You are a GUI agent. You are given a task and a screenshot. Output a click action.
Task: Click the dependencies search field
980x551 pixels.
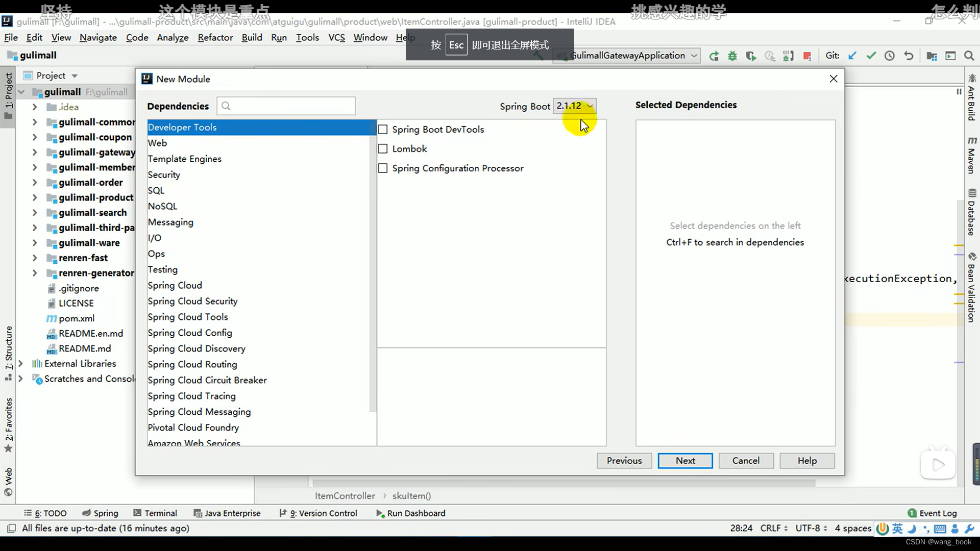click(286, 106)
